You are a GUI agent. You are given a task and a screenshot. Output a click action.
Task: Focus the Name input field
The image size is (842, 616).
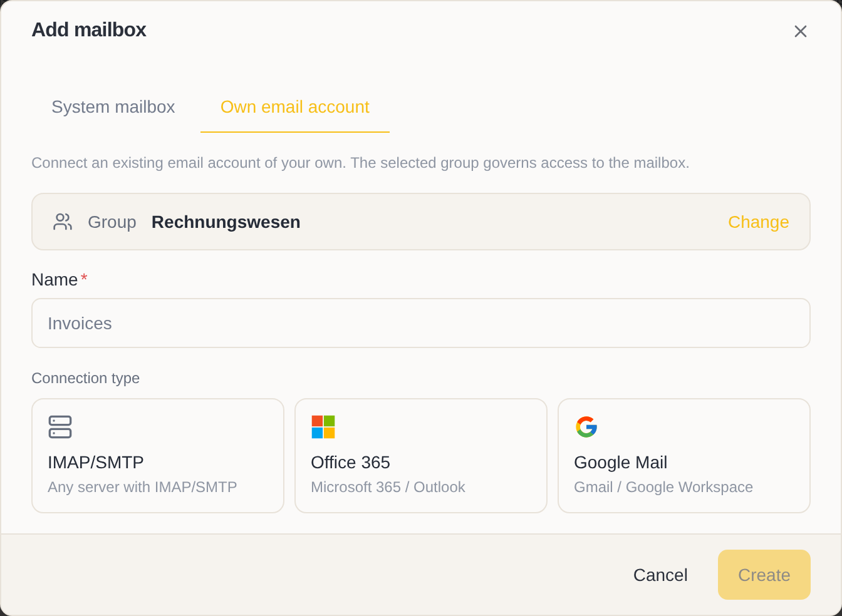pyautogui.click(x=421, y=323)
